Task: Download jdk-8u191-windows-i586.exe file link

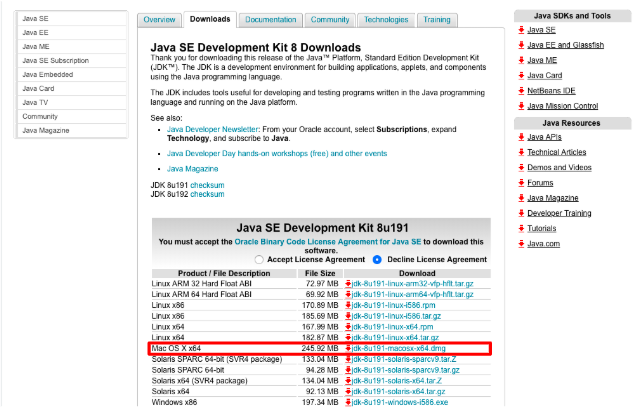Action: point(400,402)
